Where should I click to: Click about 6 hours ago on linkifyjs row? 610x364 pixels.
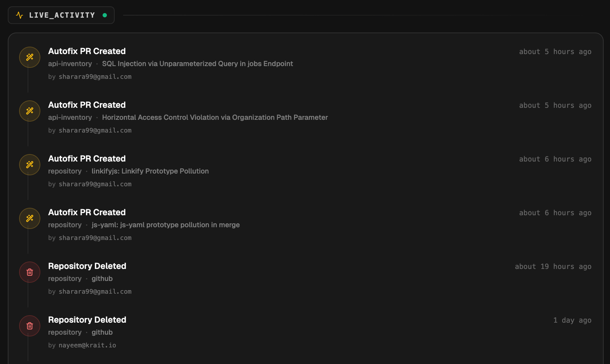555,159
